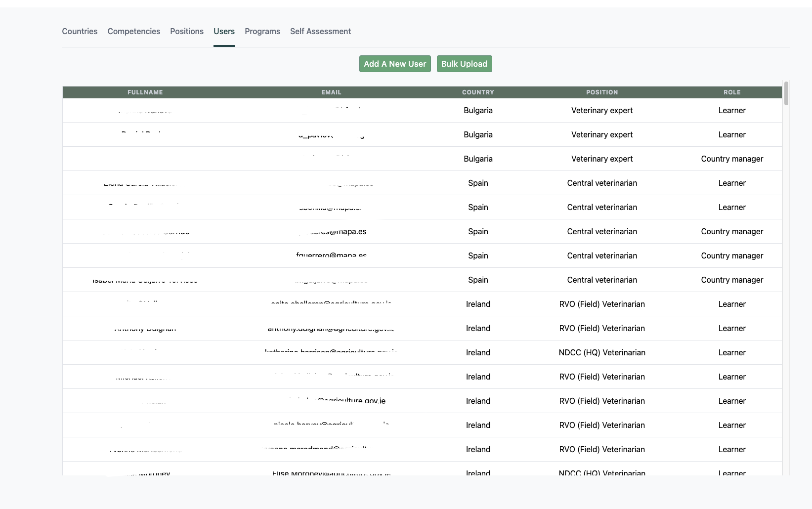Click the Add A New User button
Image resolution: width=812 pixels, height=509 pixels.
(395, 64)
